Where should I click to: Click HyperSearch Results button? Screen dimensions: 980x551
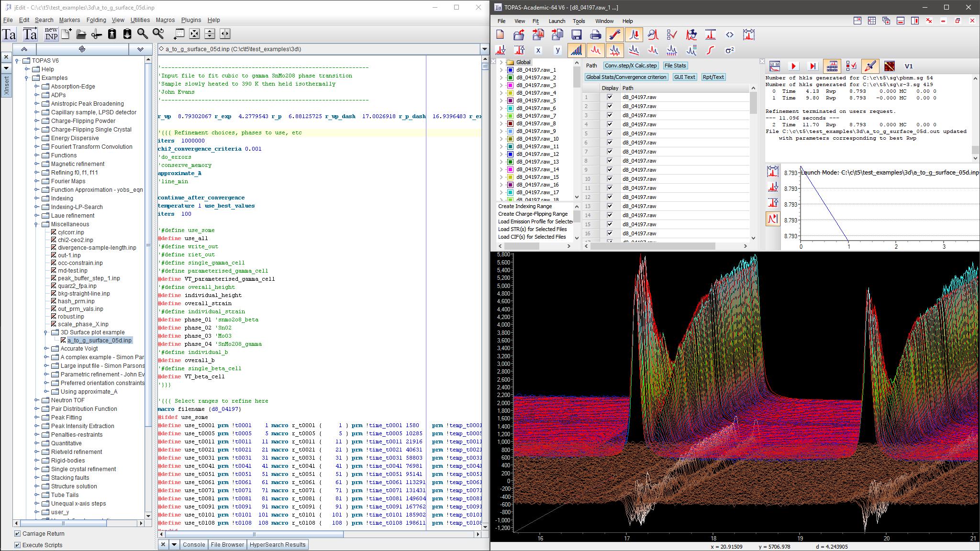coord(277,544)
